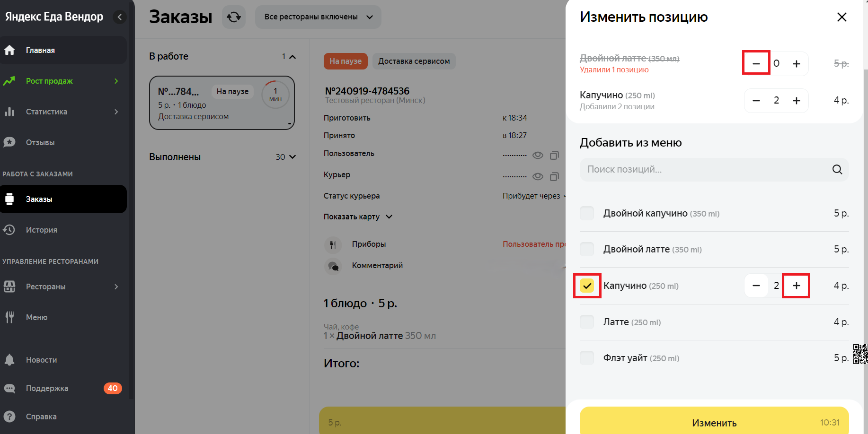Screen dimensions: 868x434
Task: Open order card №...784...
Action: click(x=222, y=103)
